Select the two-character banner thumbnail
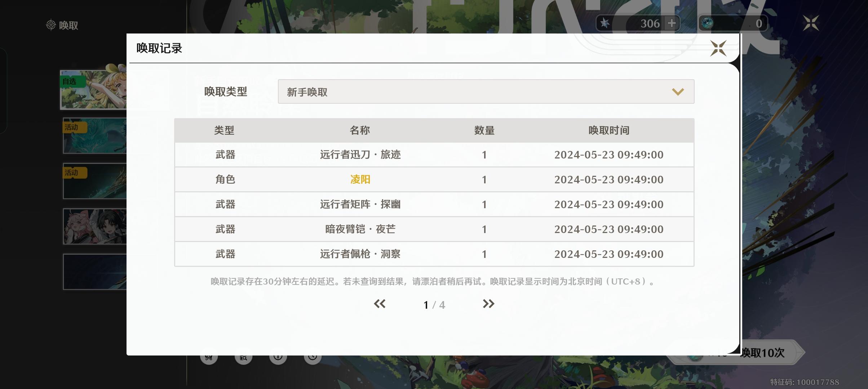The height and width of the screenshot is (389, 868). 94,227
